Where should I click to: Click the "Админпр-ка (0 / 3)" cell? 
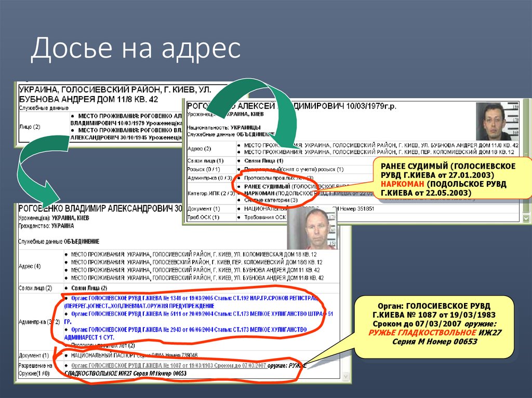pos(210,177)
